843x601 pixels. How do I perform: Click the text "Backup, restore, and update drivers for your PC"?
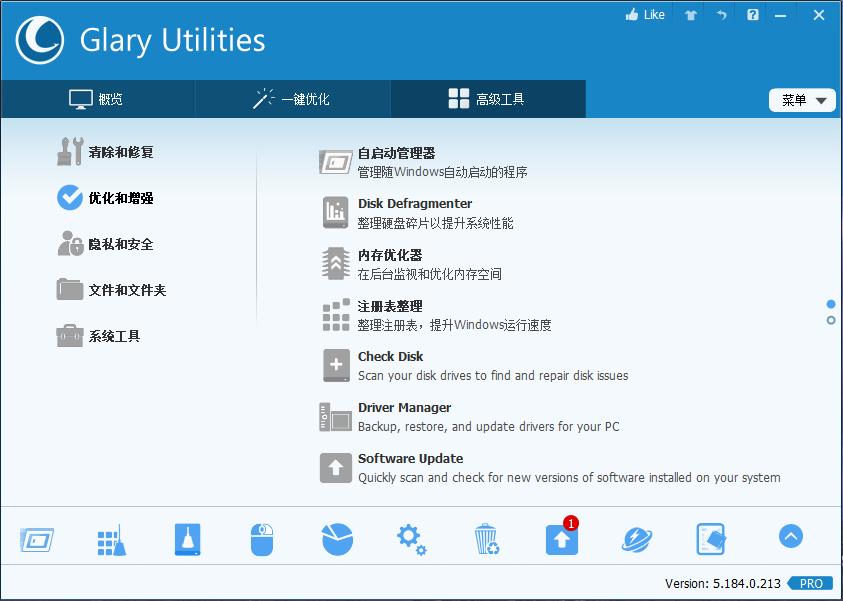(489, 427)
